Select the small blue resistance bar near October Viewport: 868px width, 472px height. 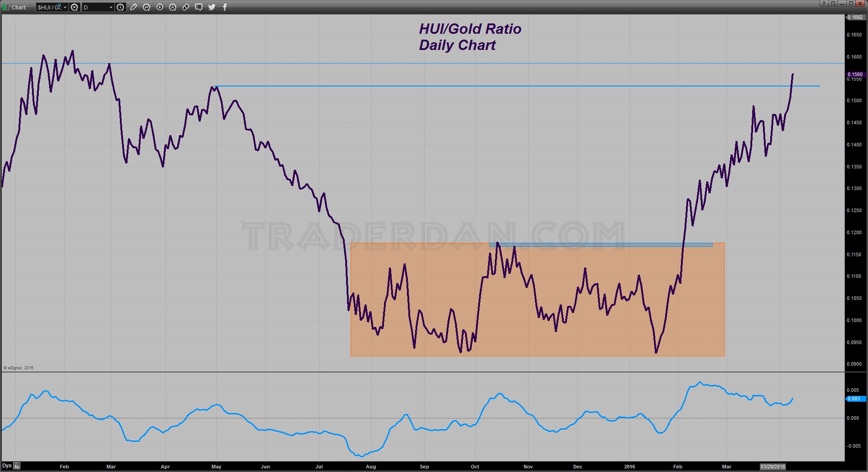(x=601, y=245)
